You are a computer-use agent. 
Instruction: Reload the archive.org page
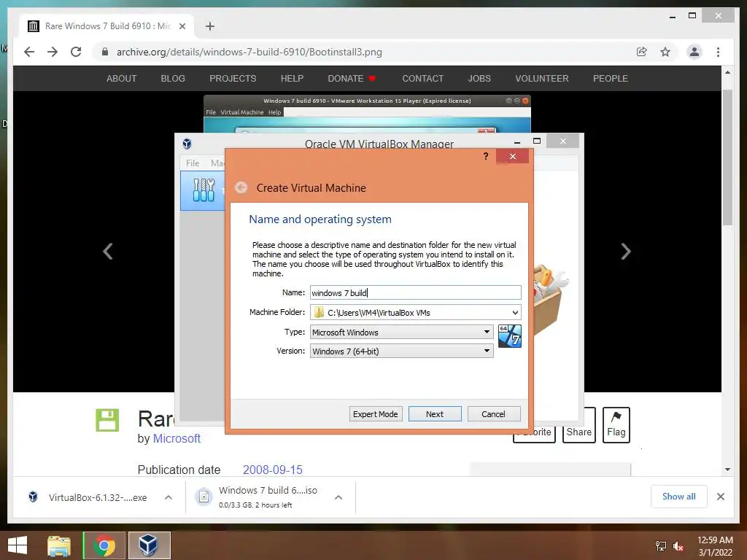click(76, 52)
